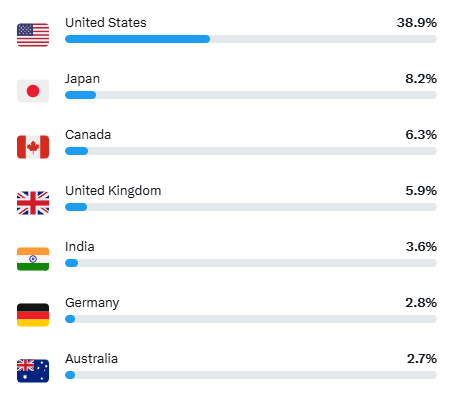Click the 6.3% value for Canada
This screenshot has width=452, height=400.
pos(421,135)
